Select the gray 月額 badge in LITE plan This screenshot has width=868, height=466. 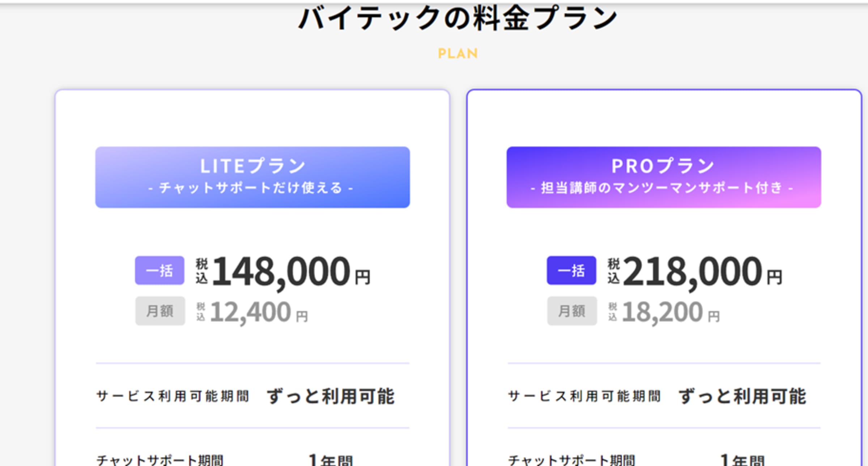[x=160, y=311]
